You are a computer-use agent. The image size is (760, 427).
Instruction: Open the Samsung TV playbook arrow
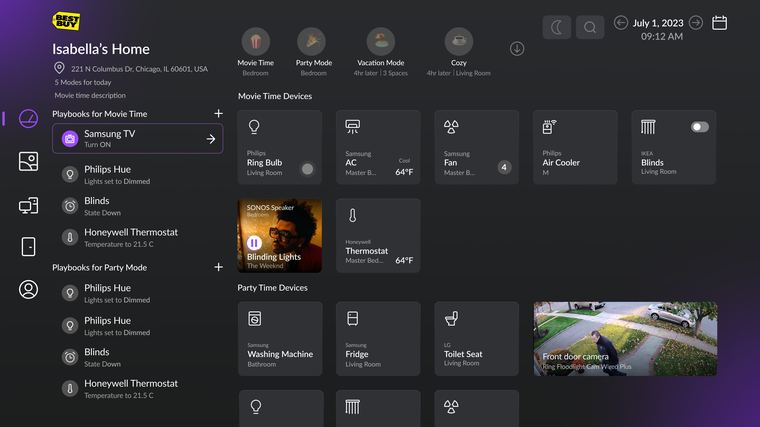pos(211,139)
